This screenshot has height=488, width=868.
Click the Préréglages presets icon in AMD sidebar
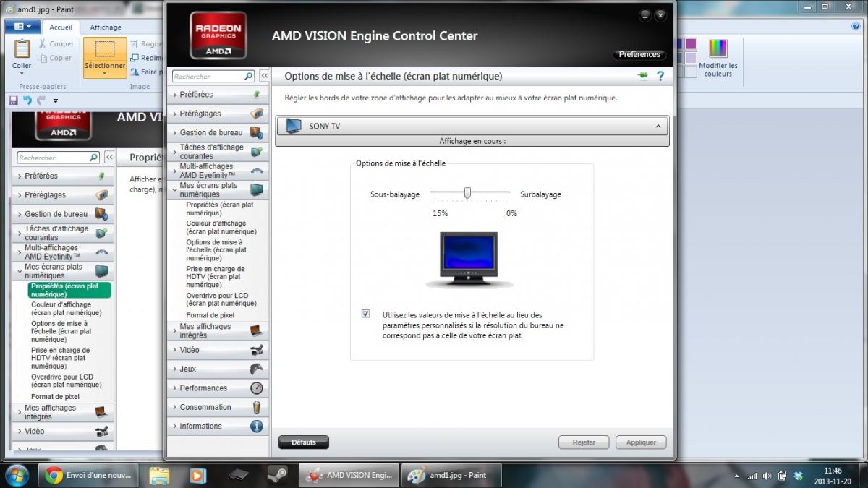[257, 114]
